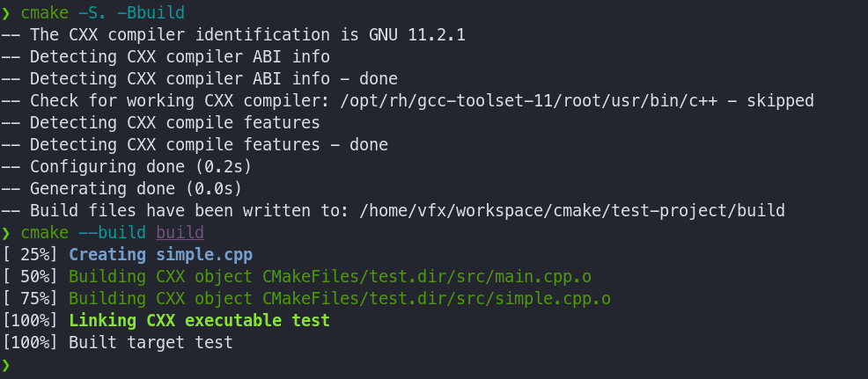Click the Configuring done (0.2s) line

[x=141, y=166]
